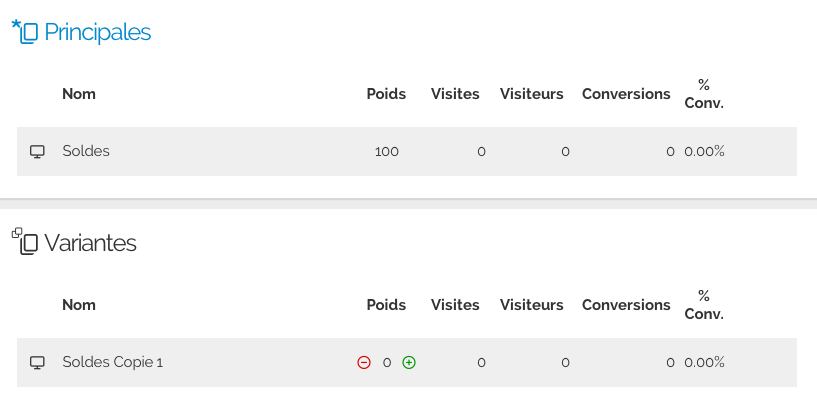Open the Soldes main page row
Screen dimensions: 817x407
[86, 151]
